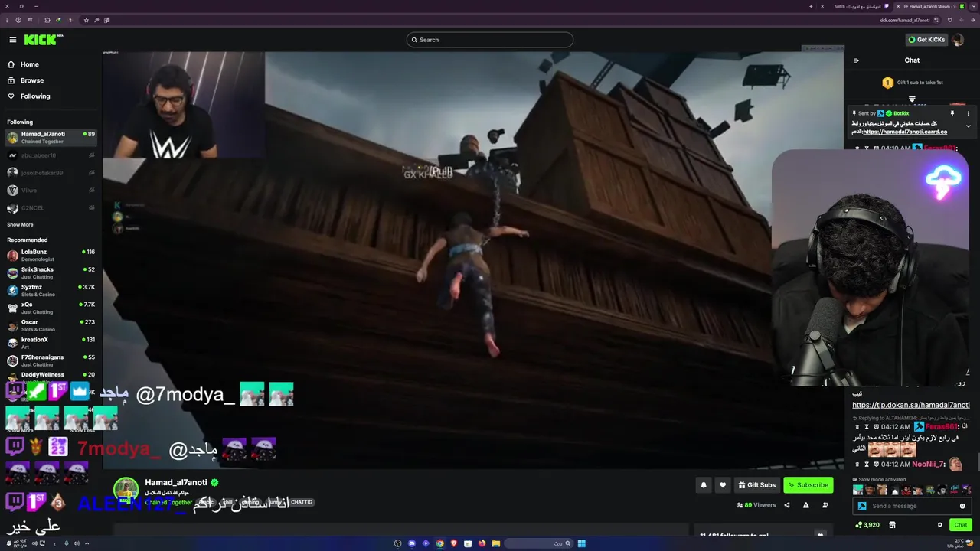Select Hamad_al7anoti in Following list
This screenshot has height=551, width=980.
[x=51, y=137]
